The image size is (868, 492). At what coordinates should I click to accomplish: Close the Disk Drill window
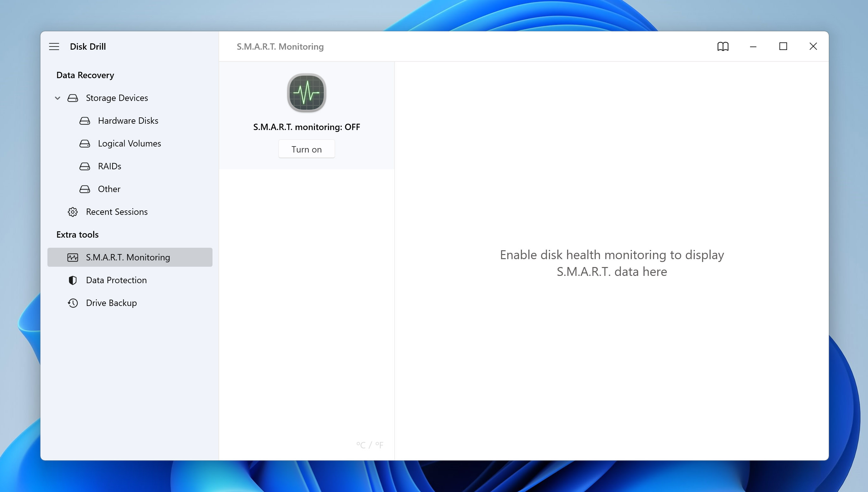(813, 46)
